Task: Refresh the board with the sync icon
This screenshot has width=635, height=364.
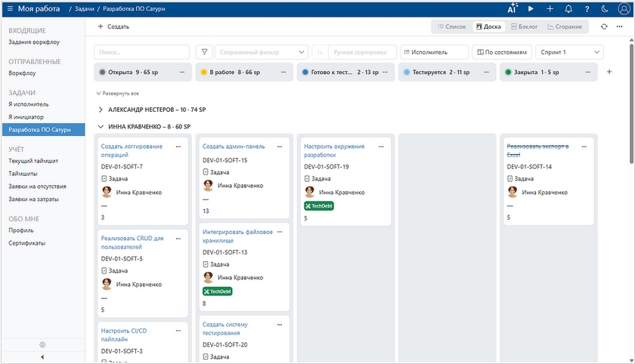Action: click(x=603, y=26)
